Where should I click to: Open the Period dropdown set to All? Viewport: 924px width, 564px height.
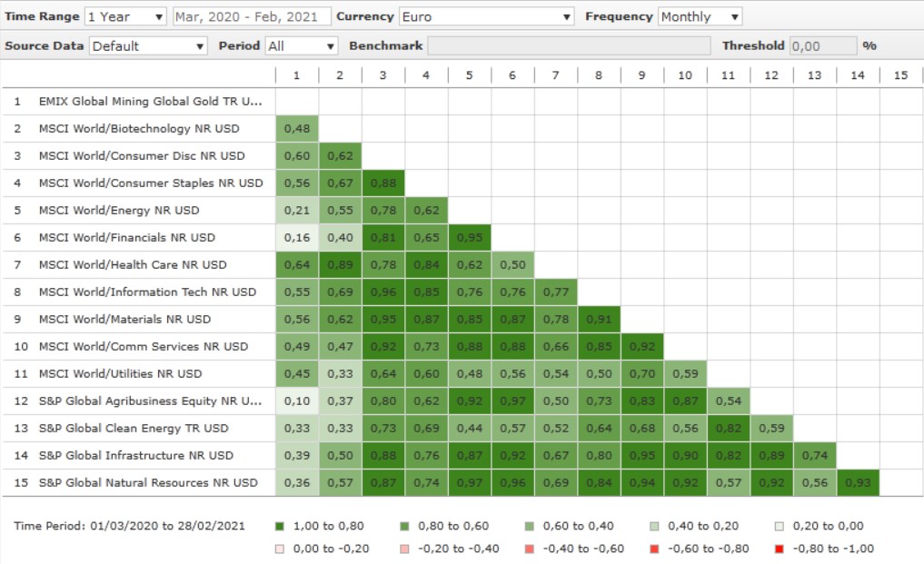tap(302, 45)
